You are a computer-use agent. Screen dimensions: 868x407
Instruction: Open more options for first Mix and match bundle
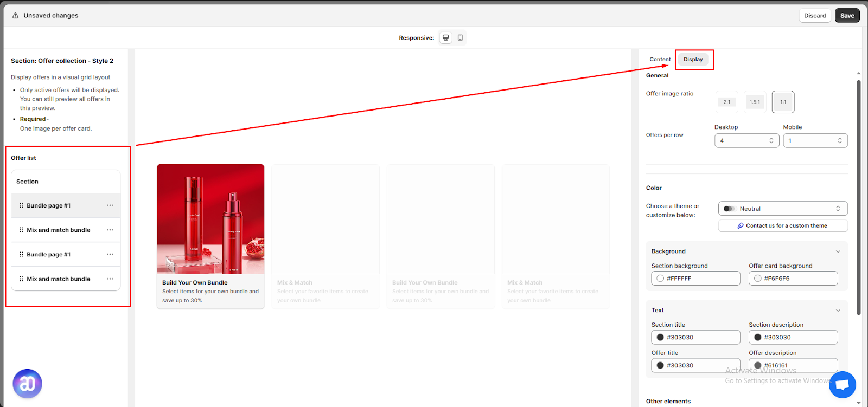(110, 230)
